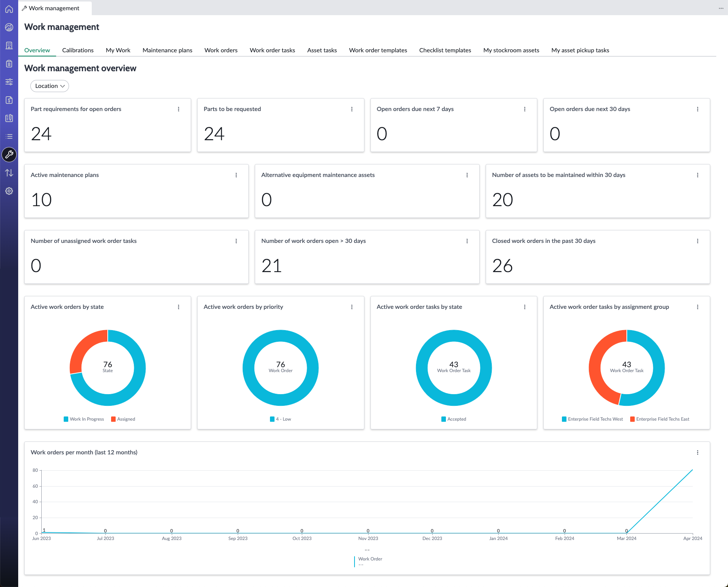This screenshot has width=728, height=587.
Task: Go to the Work order tasks tab
Action: click(272, 50)
